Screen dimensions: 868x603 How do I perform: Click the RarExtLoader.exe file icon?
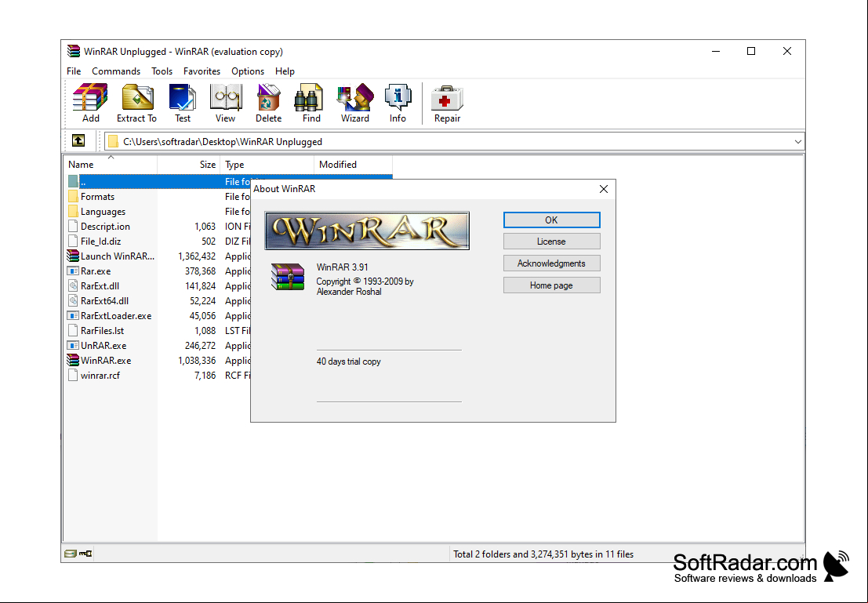73,316
